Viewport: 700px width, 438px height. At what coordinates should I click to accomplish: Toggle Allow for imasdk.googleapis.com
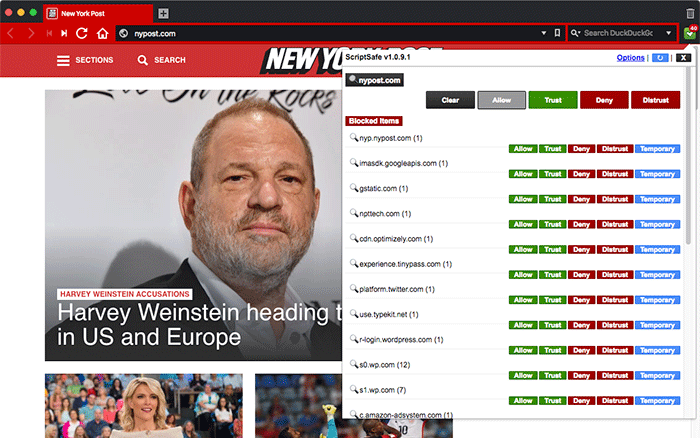point(522,174)
